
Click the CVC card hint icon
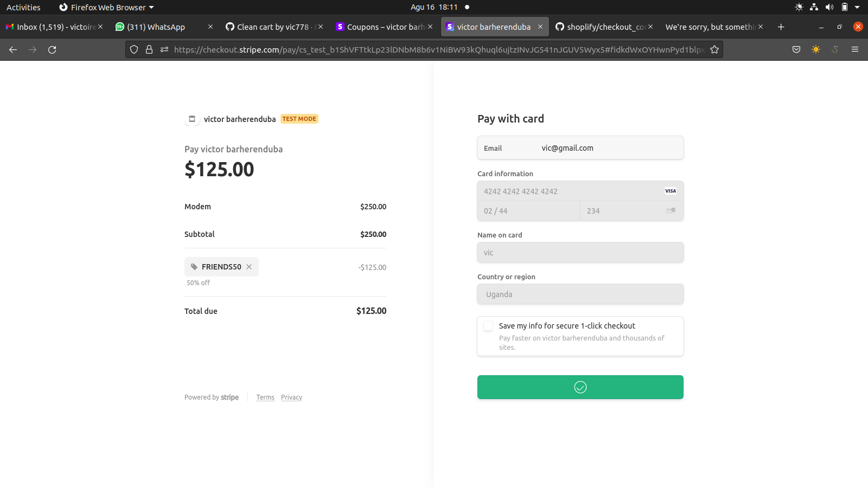coord(671,210)
